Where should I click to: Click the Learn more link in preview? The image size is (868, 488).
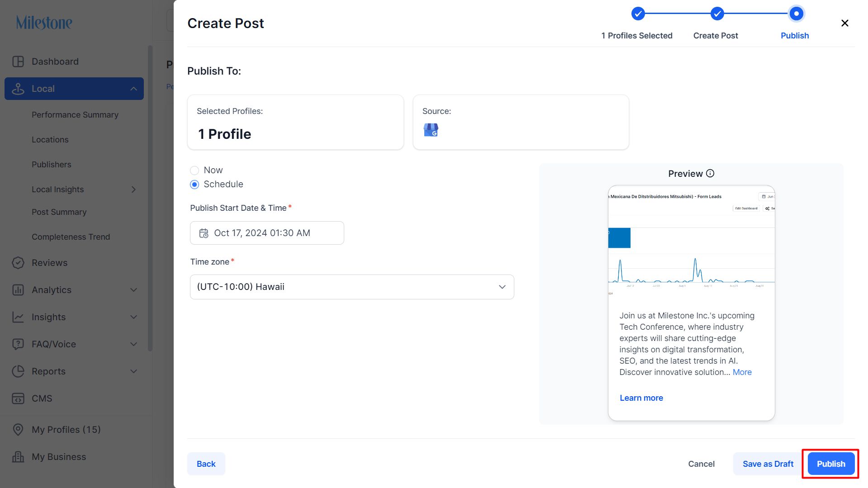coord(641,398)
